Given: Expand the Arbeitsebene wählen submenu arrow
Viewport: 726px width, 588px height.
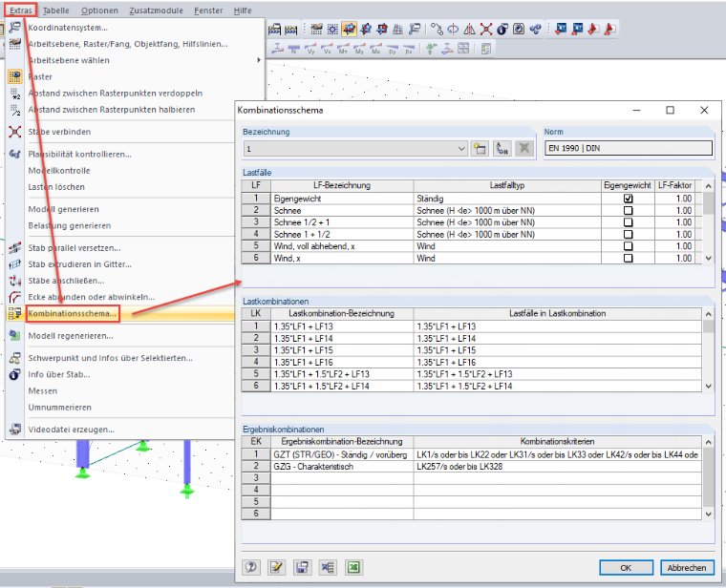Looking at the screenshot, I should tap(259, 60).
